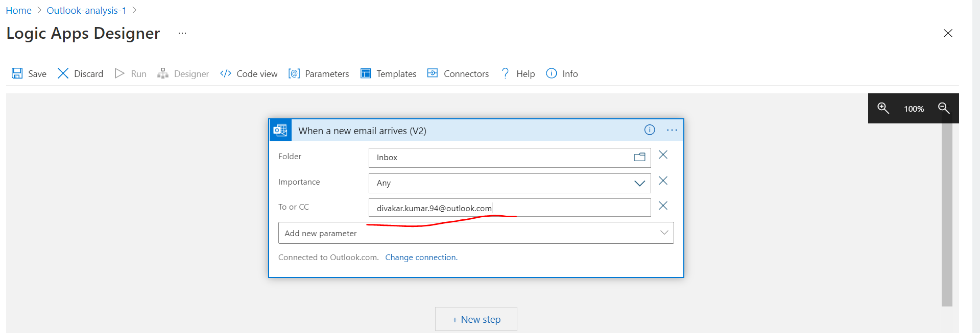
Task: Zoom out the designer canvas
Action: pyautogui.click(x=944, y=108)
